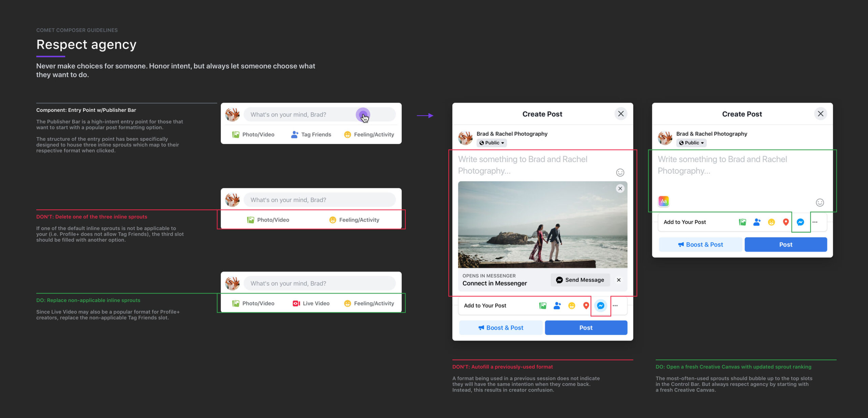868x418 pixels.
Task: Open colorful Aa text background picker
Action: (664, 201)
